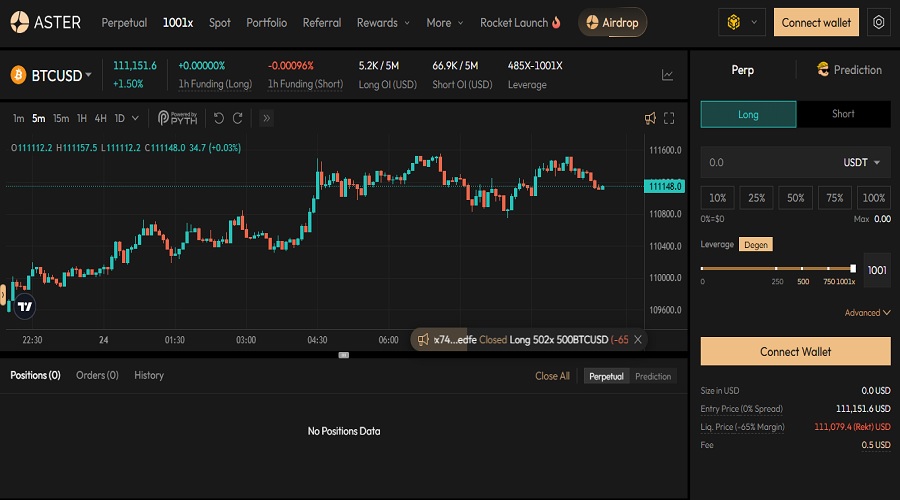Click the redo arrow in the chart toolbar

tap(238, 118)
